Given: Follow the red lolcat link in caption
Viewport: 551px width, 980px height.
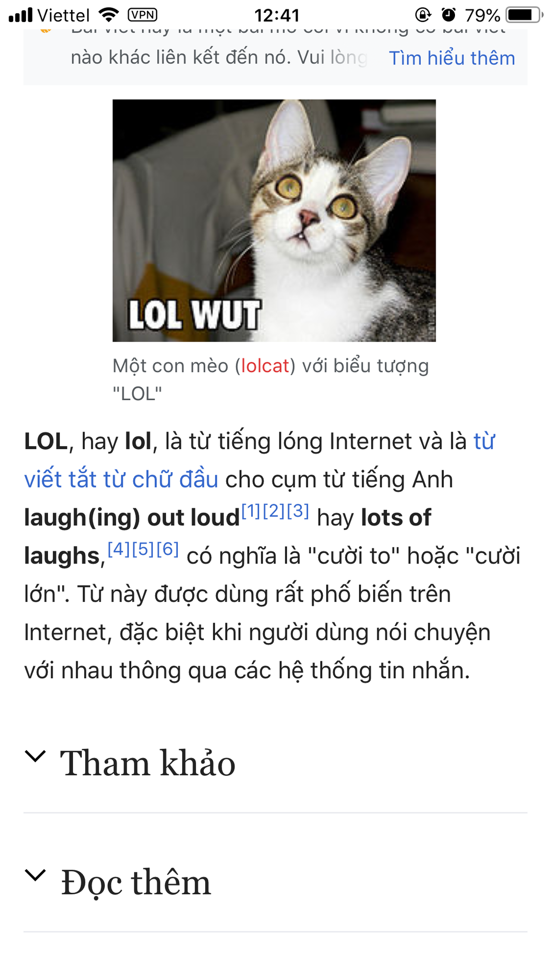Looking at the screenshot, I should (x=265, y=366).
